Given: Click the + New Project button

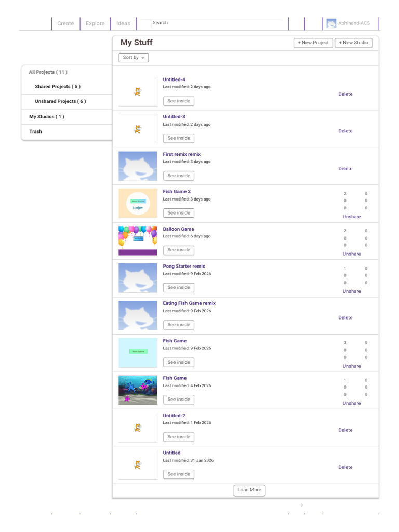Looking at the screenshot, I should click(x=313, y=43).
